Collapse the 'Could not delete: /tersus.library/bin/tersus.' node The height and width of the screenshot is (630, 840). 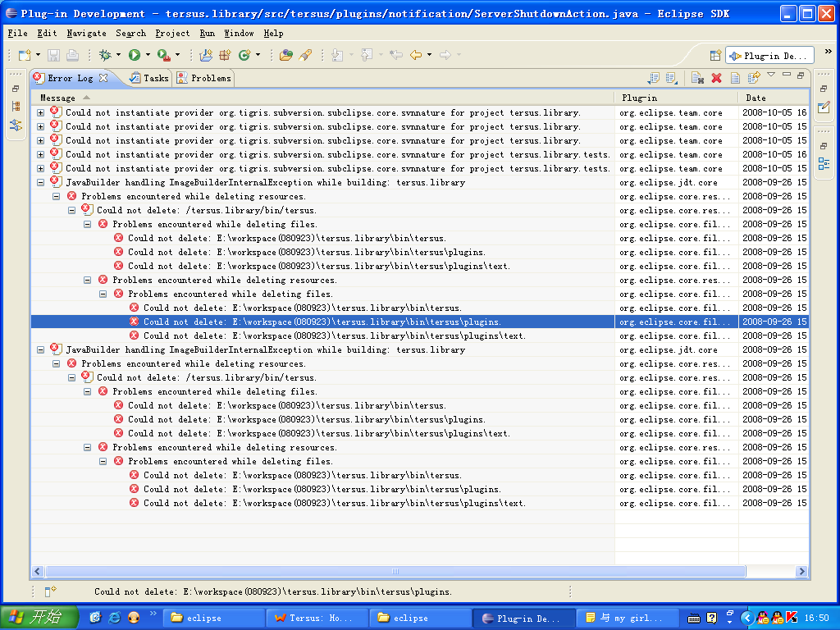(72, 211)
